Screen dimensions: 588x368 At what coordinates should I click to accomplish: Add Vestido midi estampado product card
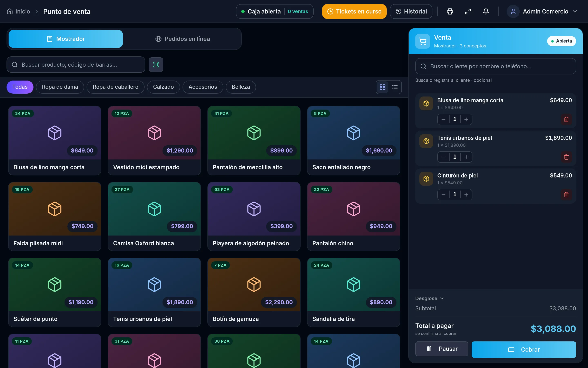coord(154,140)
